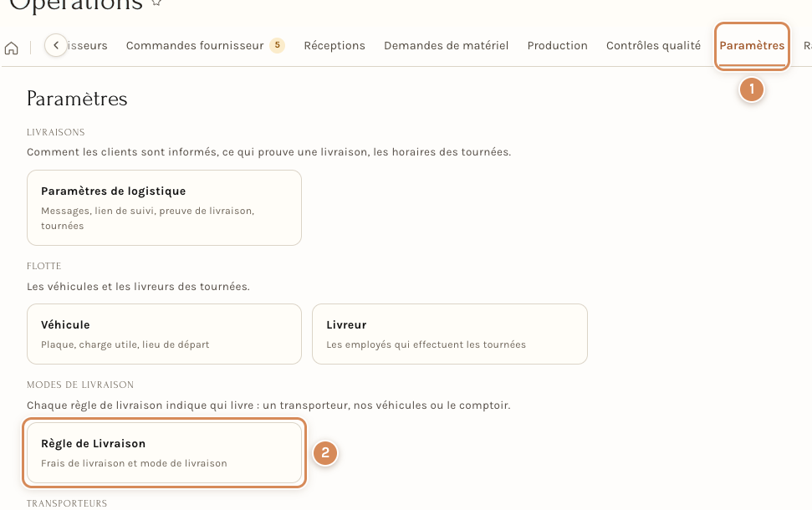Go to the Contrôles qualité tab
This screenshot has width=812, height=510.
coord(654,45)
